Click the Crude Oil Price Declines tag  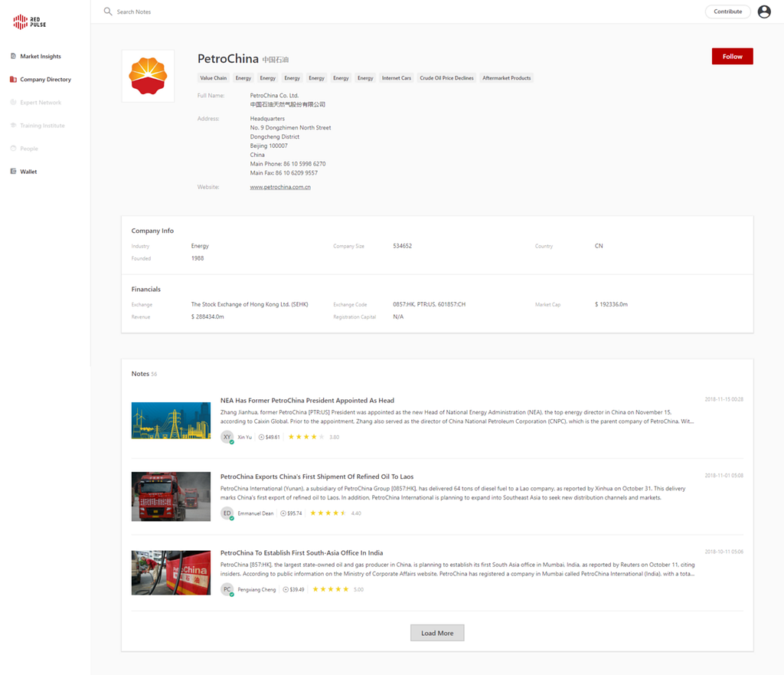click(x=446, y=78)
